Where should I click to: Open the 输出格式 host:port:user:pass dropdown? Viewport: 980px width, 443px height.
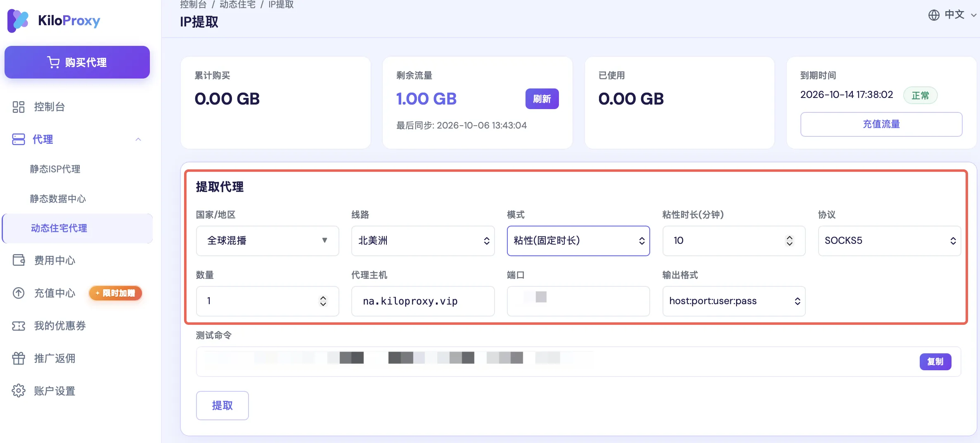(x=734, y=301)
